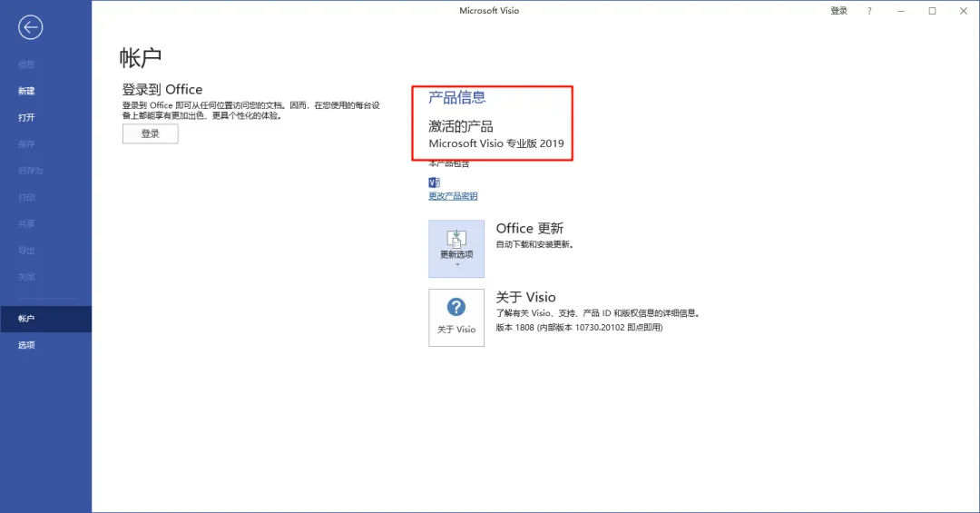This screenshot has height=513, width=980.
Task: Click the 关于 Visio button
Action: coord(456,317)
